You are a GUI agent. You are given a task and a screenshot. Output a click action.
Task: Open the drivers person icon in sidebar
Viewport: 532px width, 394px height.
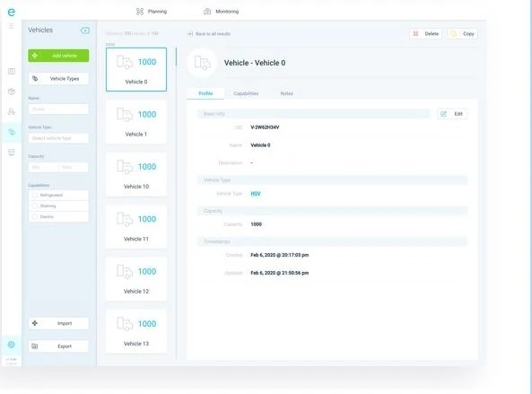click(11, 111)
